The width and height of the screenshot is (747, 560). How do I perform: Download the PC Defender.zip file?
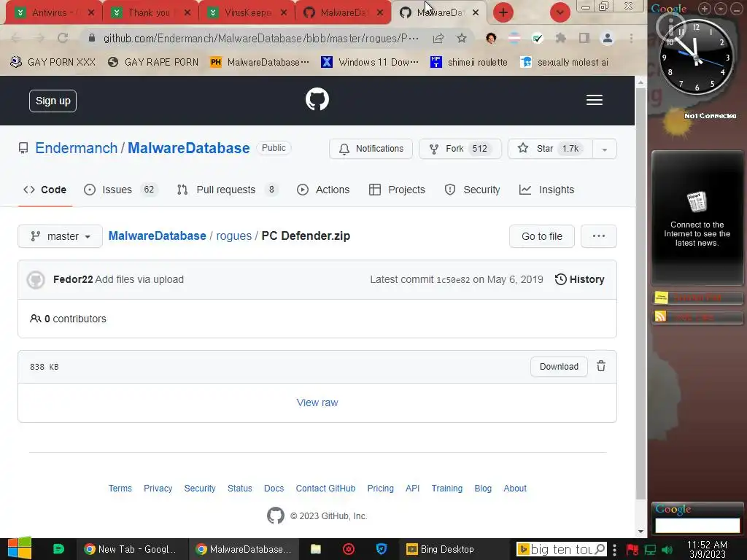point(559,367)
